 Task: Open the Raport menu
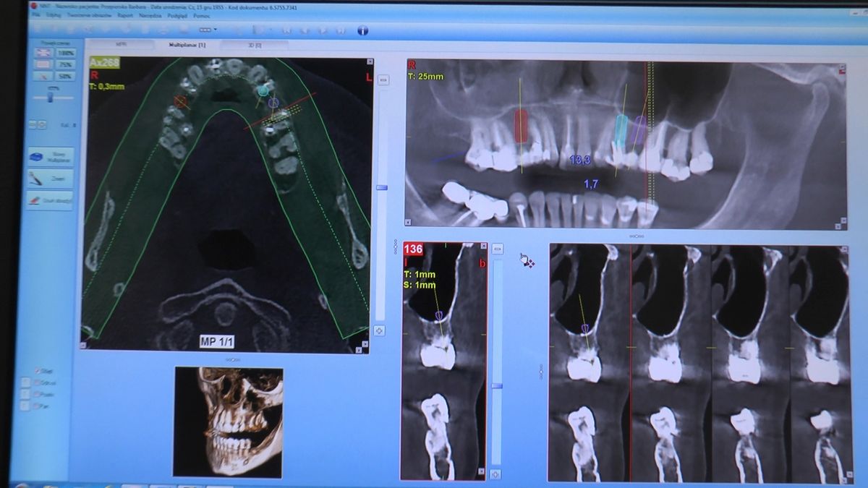click(124, 14)
